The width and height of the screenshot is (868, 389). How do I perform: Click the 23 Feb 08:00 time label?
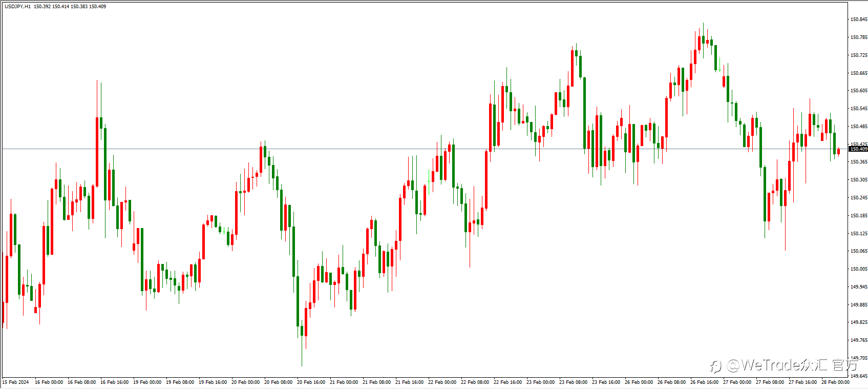coord(574,382)
